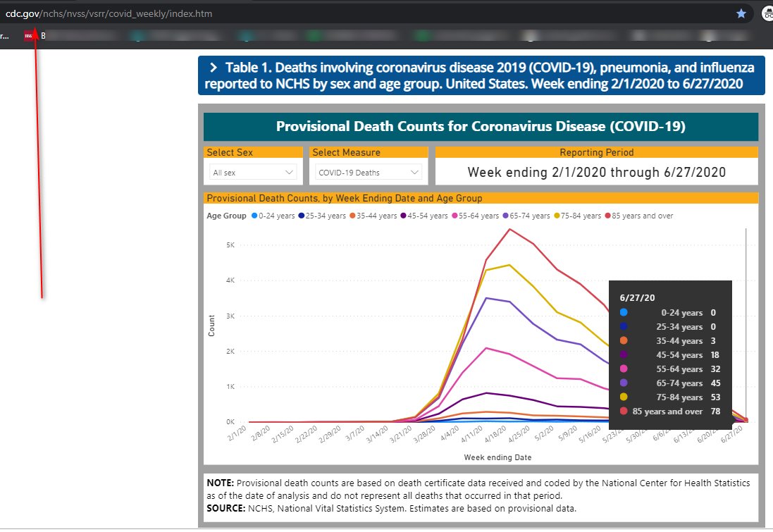773x532 pixels.
Task: Select 55-64 years legend entry
Action: [x=475, y=216]
